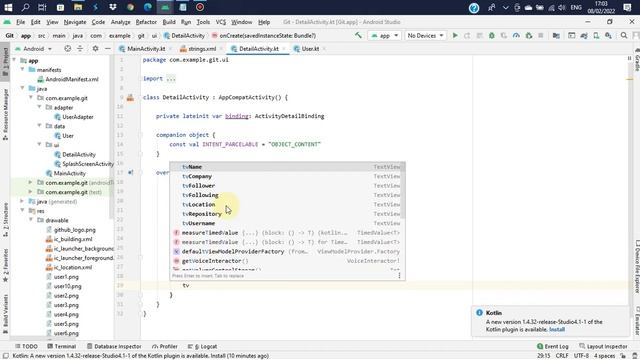640x360 pixels.
Task: Click Install link in Kotlin notification
Action: (557, 329)
